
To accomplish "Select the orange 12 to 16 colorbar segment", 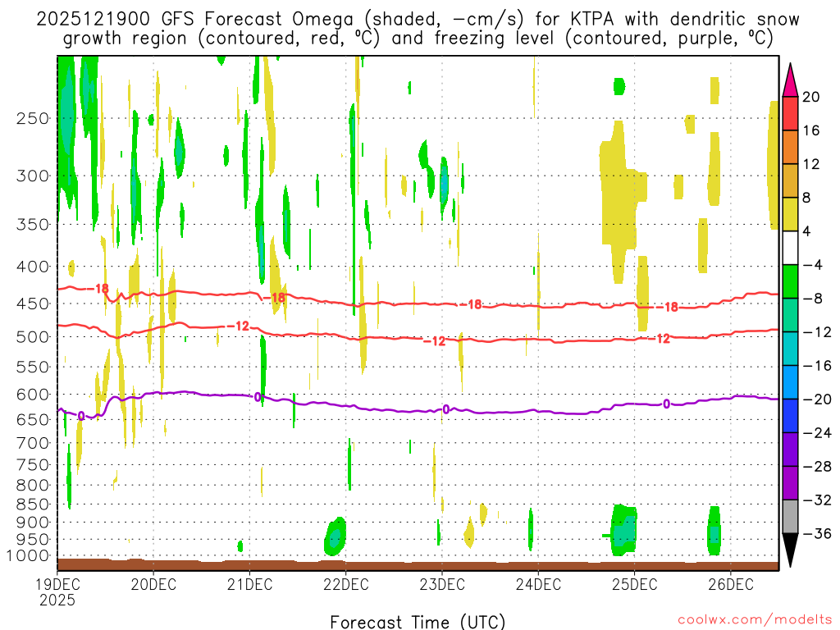I will pos(790,148).
